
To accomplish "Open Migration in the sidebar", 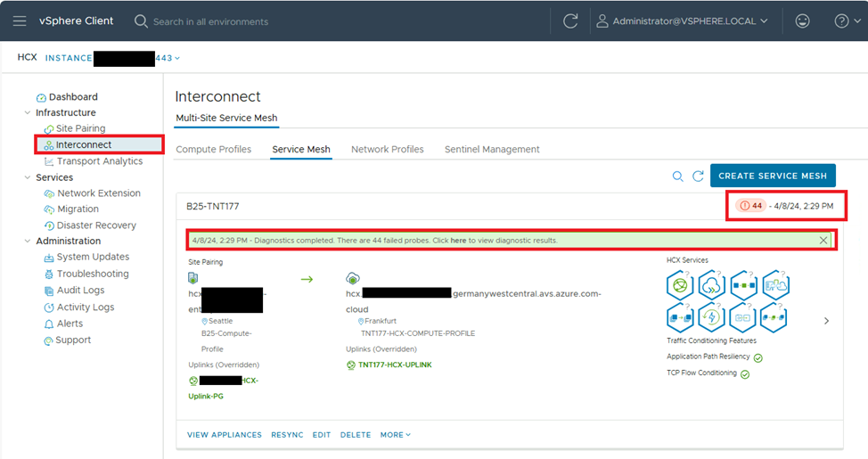I will pos(71,209).
